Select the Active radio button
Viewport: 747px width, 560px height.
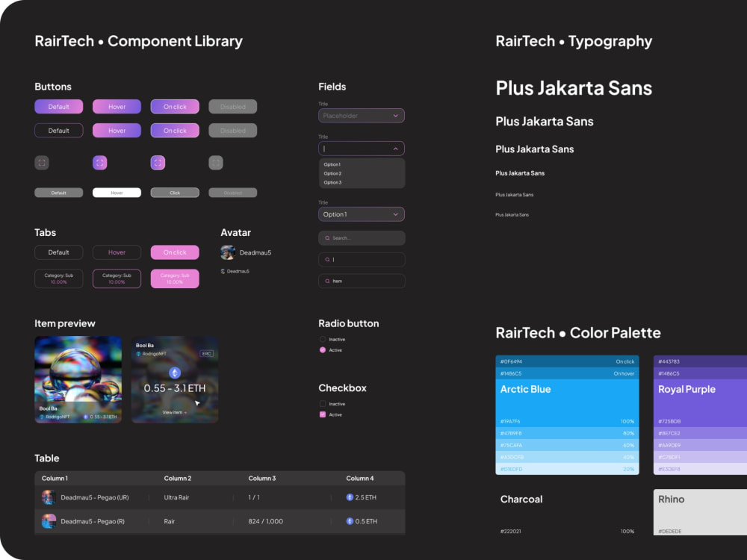(323, 350)
